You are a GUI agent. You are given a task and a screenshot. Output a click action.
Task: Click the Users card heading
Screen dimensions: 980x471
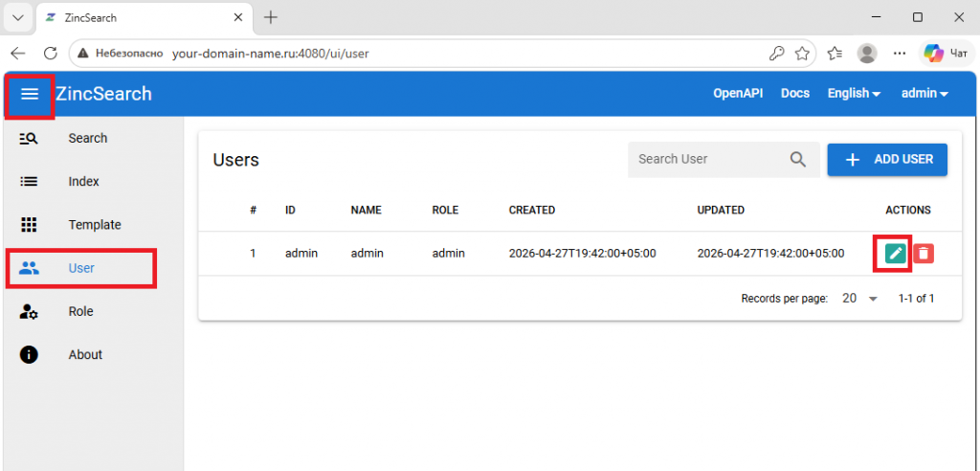point(235,160)
